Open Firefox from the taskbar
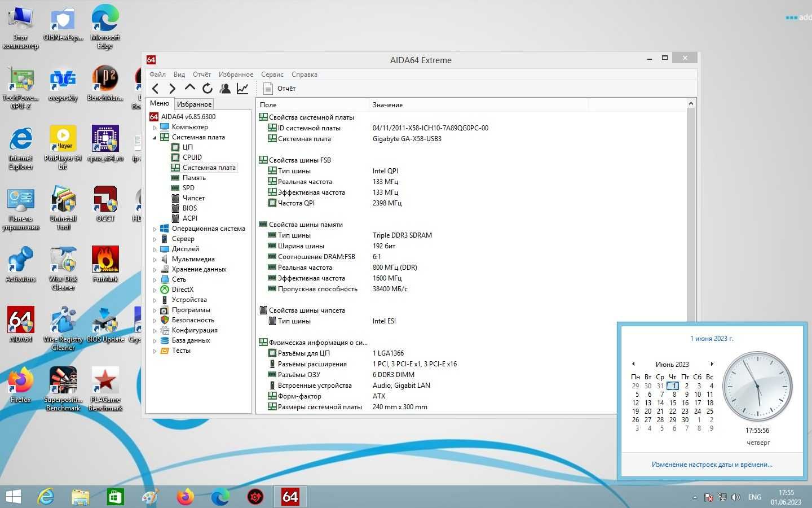Image resolution: width=812 pixels, height=508 pixels. coord(185,497)
